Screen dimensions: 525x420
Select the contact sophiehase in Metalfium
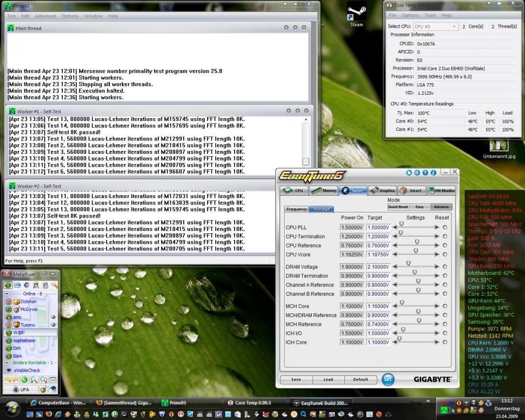click(24, 340)
